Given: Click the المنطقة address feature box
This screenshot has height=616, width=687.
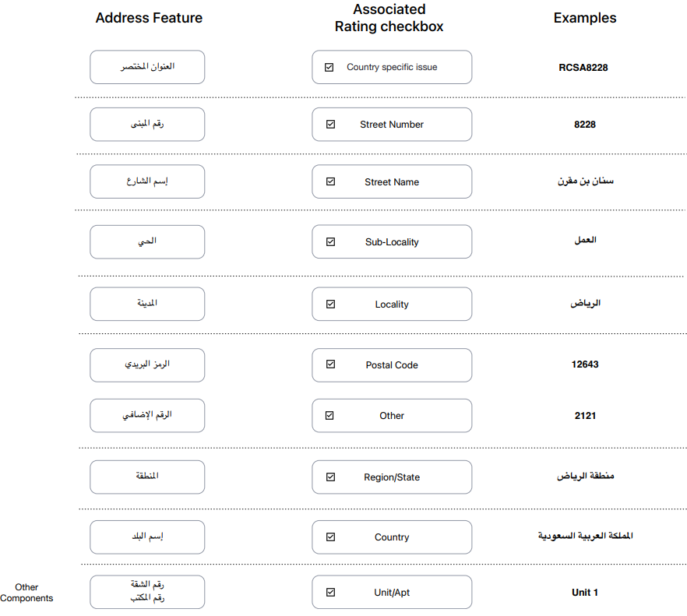Looking at the screenshot, I should (x=147, y=477).
